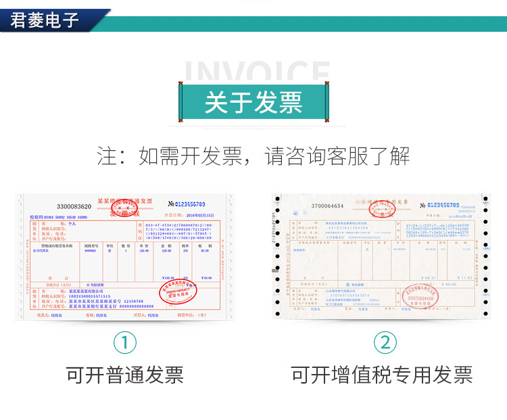Click the note 如需开发票，请咨询客服了解

(254, 156)
